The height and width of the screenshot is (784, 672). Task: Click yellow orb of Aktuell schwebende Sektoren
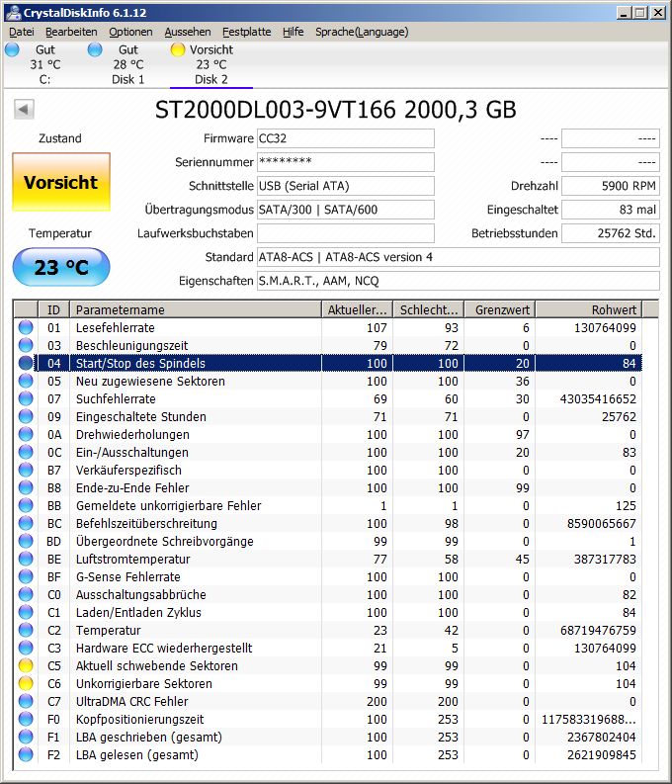tap(26, 666)
